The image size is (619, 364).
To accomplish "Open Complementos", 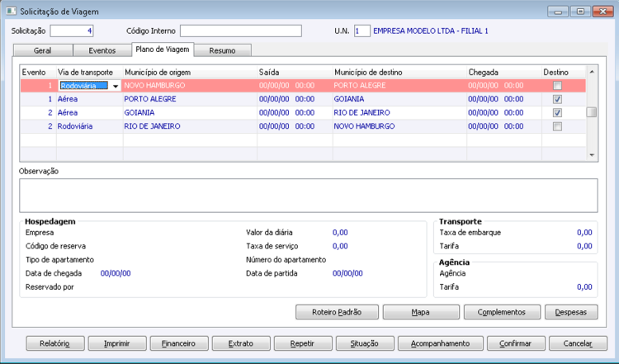I will (501, 312).
